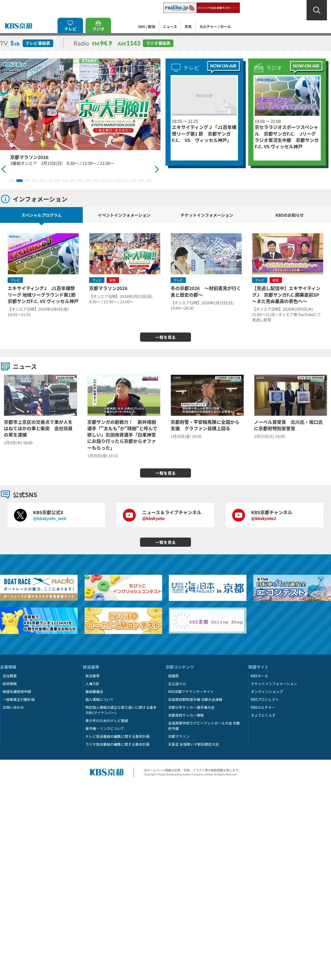Switch to イベントインフォメーション tab
Screen dimensions: 331x980
click(x=124, y=215)
